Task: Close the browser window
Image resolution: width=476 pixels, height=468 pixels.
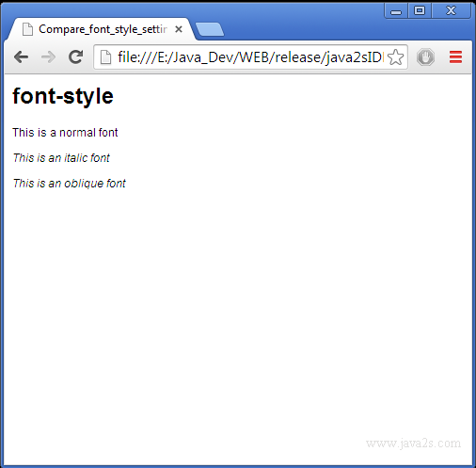Action: [x=451, y=11]
